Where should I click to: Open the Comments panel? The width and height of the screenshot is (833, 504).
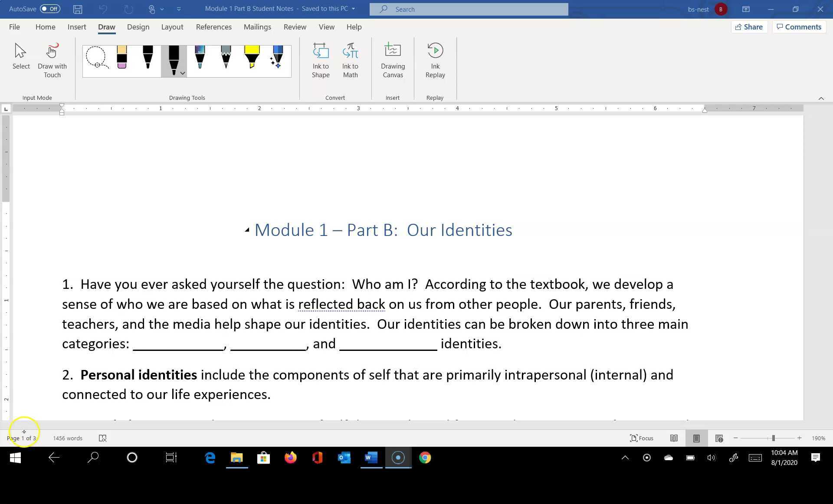coord(799,26)
